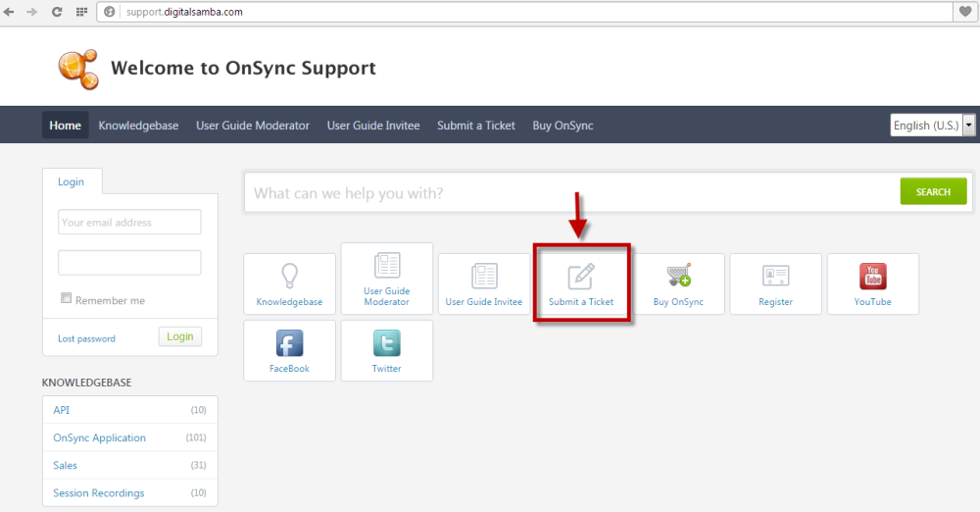
Task: Click the (101) count beside OnSync Application
Action: pyautogui.click(x=196, y=437)
